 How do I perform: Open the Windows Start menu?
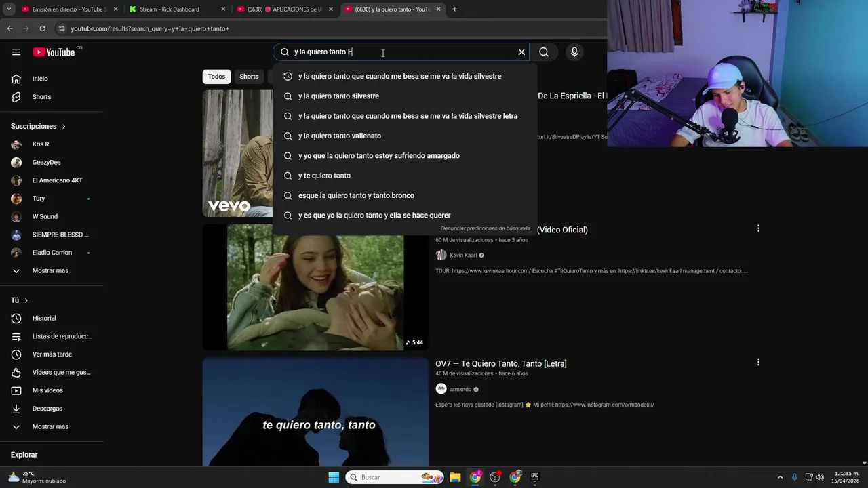(x=334, y=477)
